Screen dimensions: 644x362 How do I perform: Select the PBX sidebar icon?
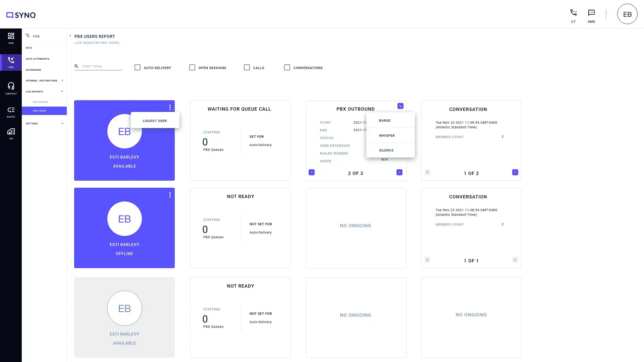[11, 62]
